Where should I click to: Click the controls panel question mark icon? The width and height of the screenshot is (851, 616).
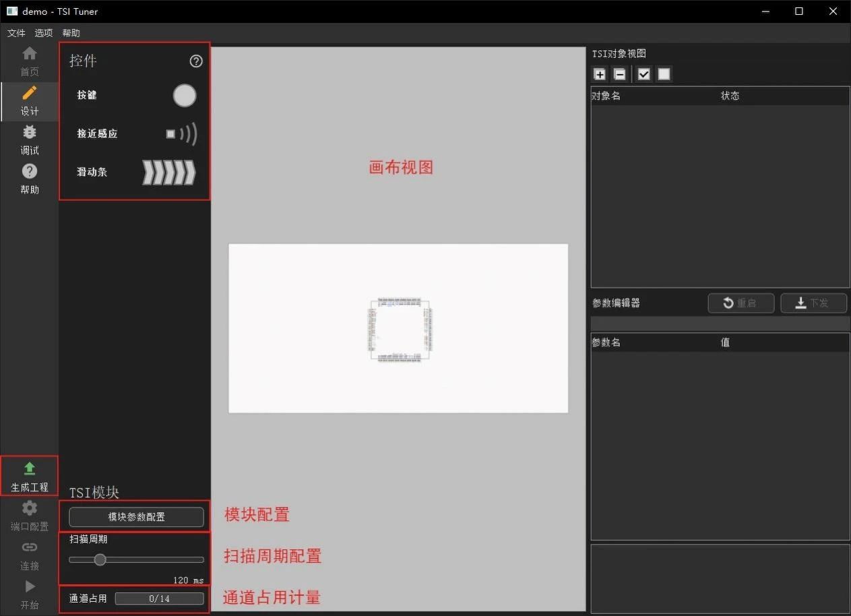[x=196, y=61]
